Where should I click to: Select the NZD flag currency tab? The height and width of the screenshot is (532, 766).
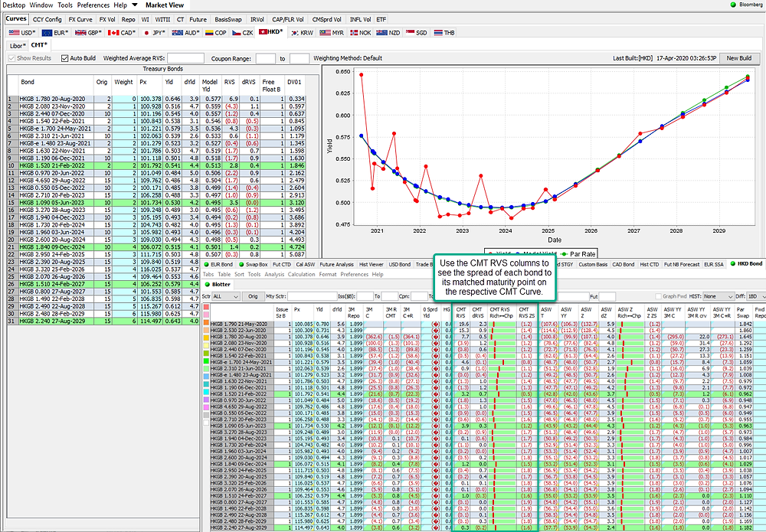388,33
